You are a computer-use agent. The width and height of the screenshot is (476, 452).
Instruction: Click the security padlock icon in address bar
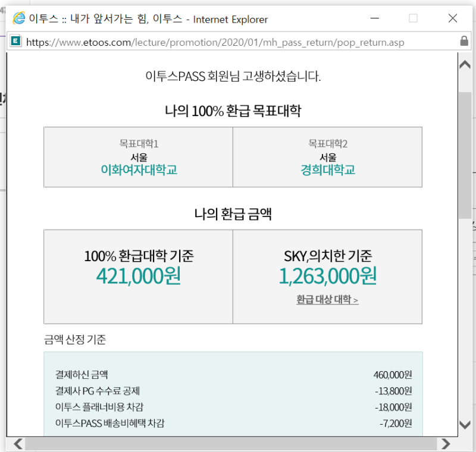click(464, 40)
